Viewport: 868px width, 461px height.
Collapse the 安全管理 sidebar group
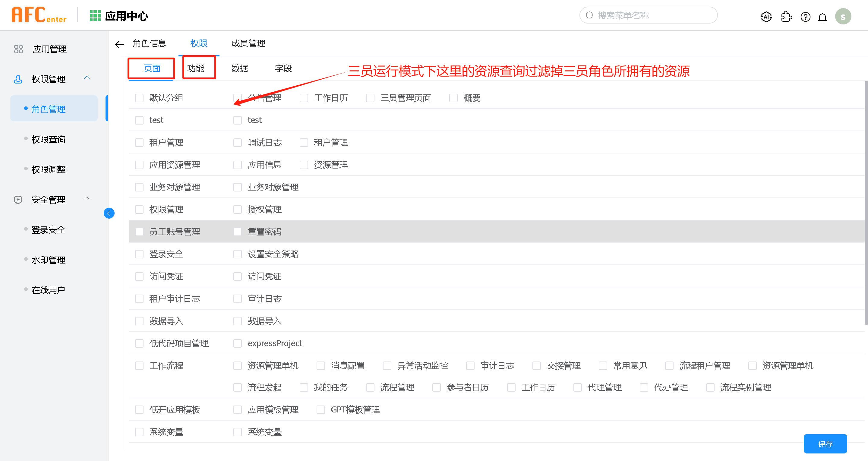pyautogui.click(x=87, y=198)
